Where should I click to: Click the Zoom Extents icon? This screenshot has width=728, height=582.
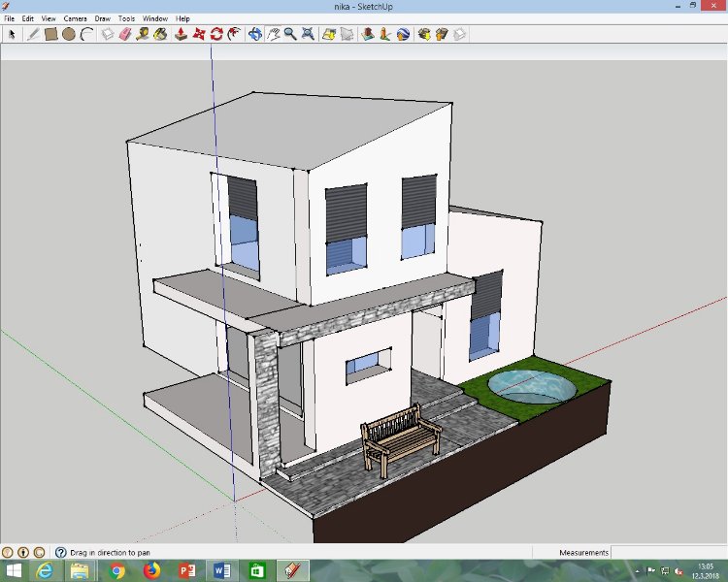(x=308, y=34)
